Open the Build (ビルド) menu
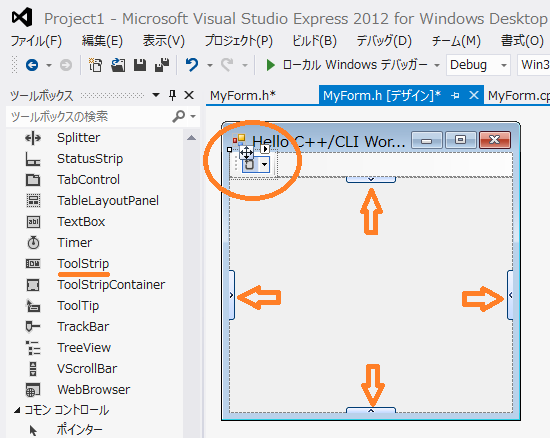This screenshot has width=550, height=438. [x=314, y=41]
